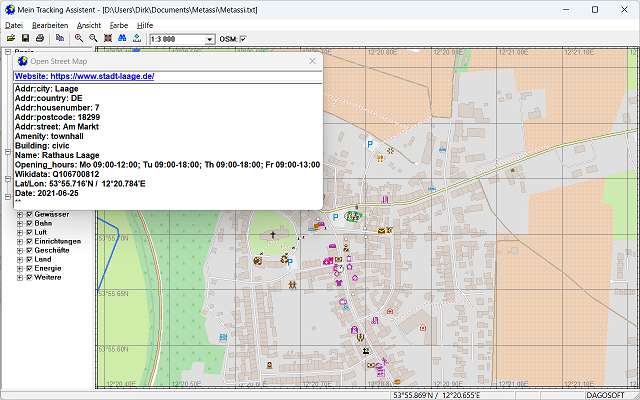Open the Bearbeiten menu
The image size is (640, 400).
tap(49, 24)
